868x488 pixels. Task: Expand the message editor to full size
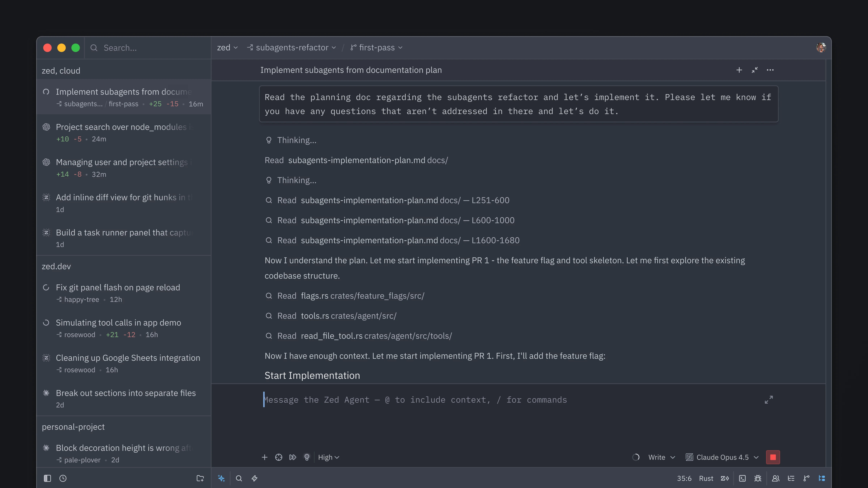pyautogui.click(x=769, y=400)
